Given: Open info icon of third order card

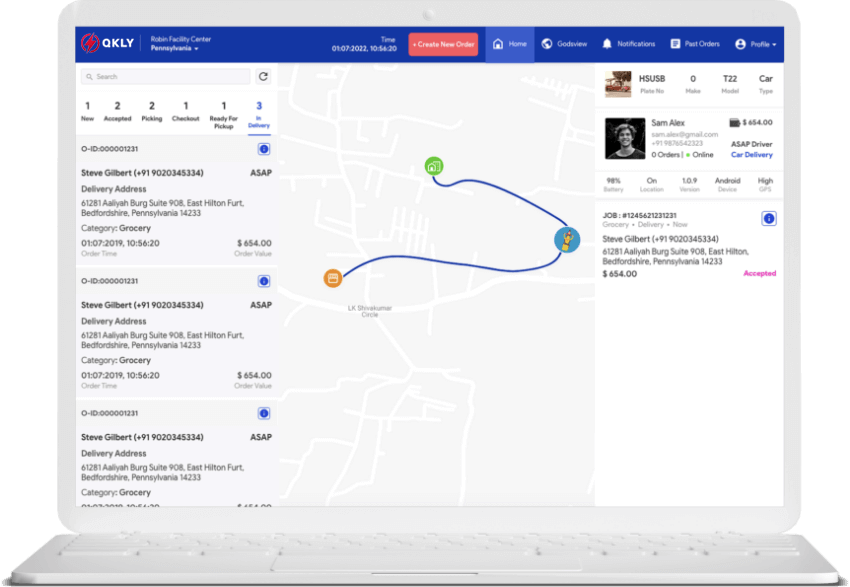Looking at the screenshot, I should (x=264, y=414).
